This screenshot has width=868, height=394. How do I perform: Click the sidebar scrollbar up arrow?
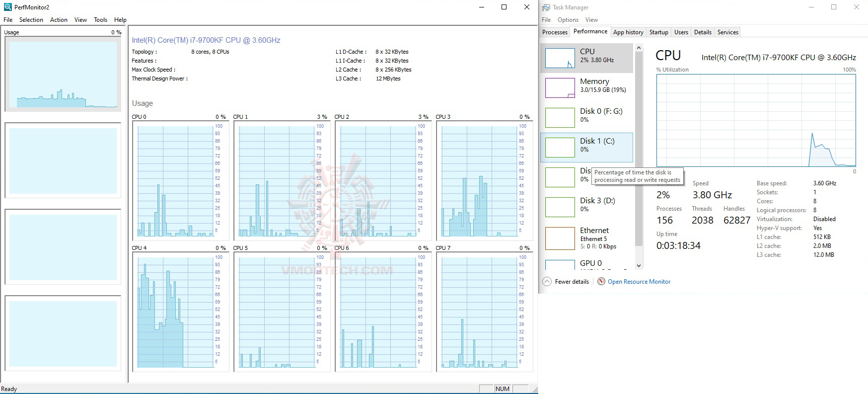[639, 48]
